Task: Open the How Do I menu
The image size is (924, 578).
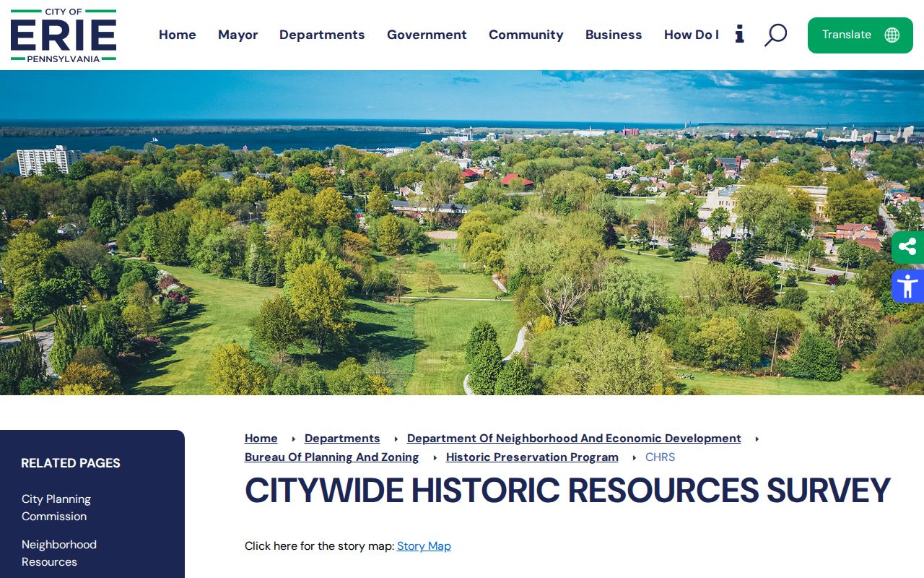Action: [x=692, y=35]
